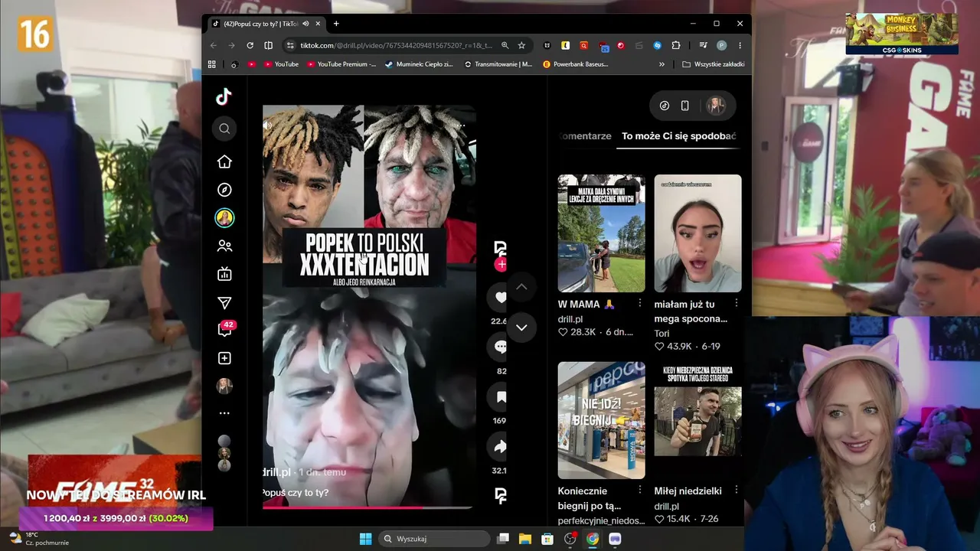Open Chrome apps grid in bookmarks bar
This screenshot has height=551, width=980.
[x=212, y=64]
